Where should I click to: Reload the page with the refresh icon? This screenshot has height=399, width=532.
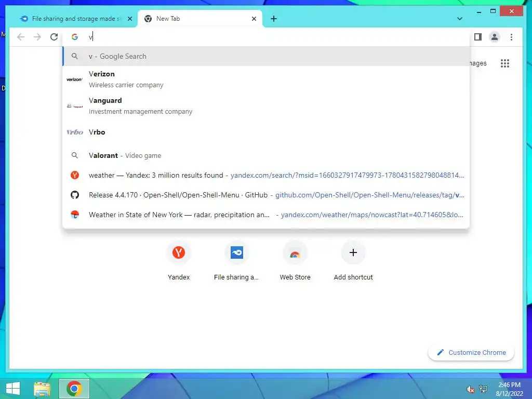point(54,37)
